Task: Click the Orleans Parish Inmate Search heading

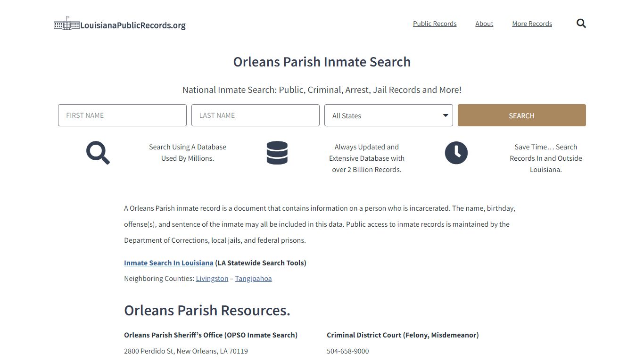Action: click(322, 62)
